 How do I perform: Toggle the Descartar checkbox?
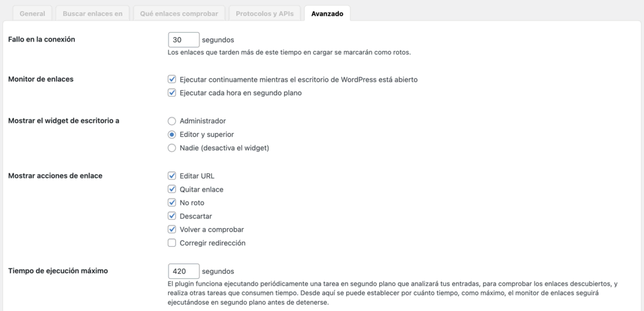pyautogui.click(x=172, y=216)
